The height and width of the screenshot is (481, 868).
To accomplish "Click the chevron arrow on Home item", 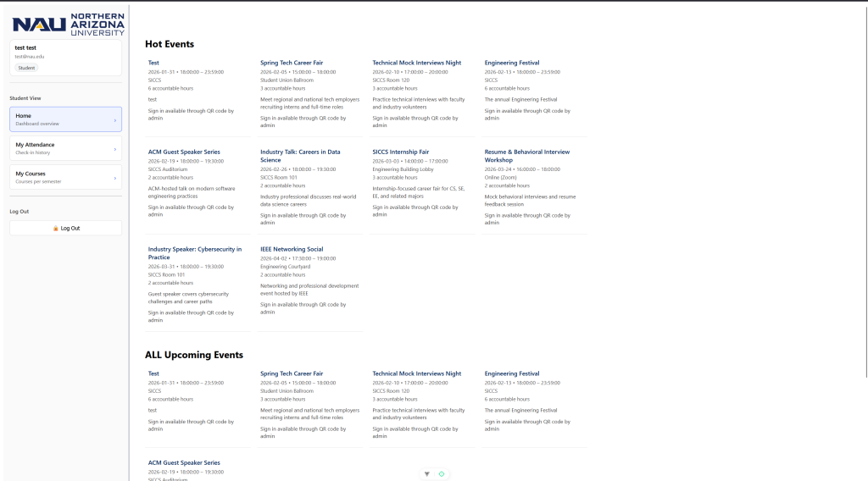I will [115, 120].
